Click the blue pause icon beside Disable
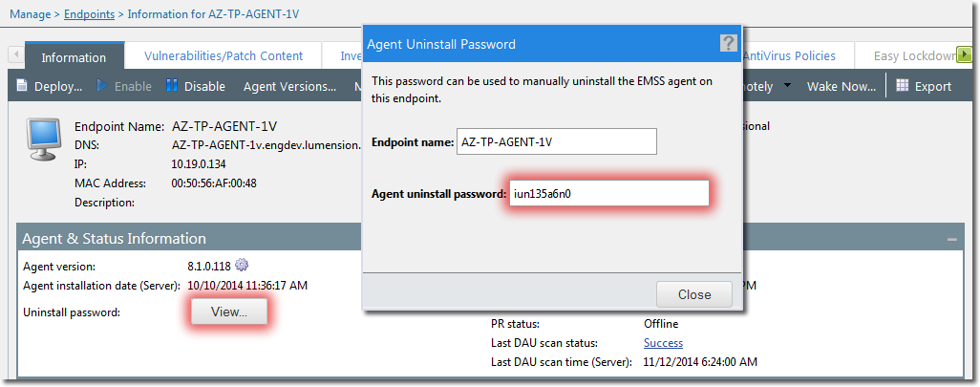The height and width of the screenshot is (387, 980). coord(172,86)
